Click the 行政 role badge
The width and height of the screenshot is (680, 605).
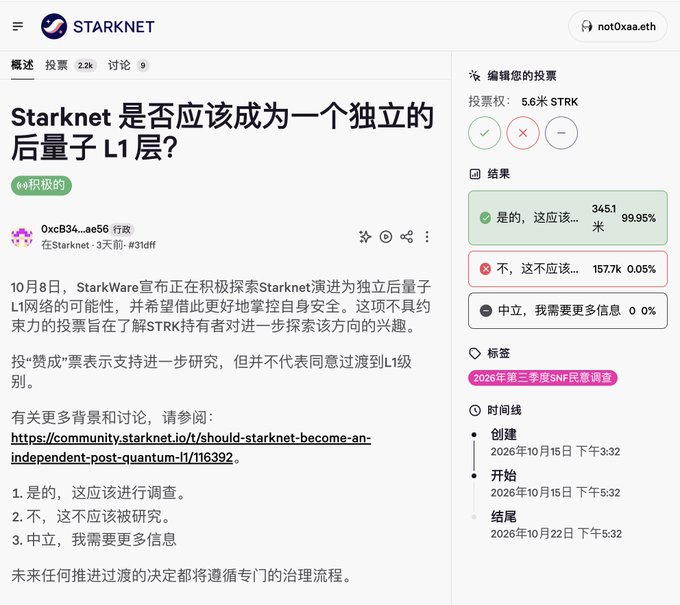(122, 229)
